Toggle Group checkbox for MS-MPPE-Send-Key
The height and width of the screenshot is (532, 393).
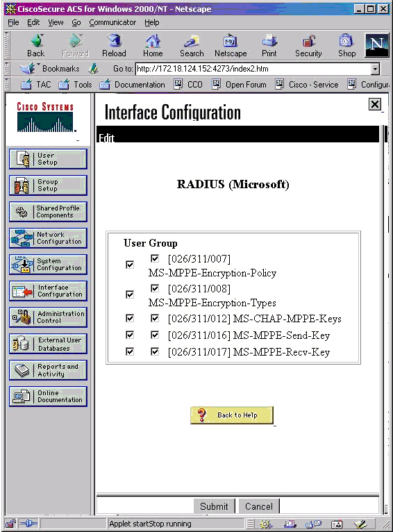155,335
